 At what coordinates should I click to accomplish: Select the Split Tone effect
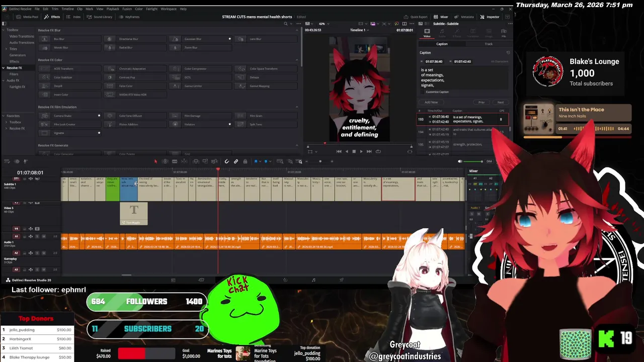pyautogui.click(x=266, y=124)
